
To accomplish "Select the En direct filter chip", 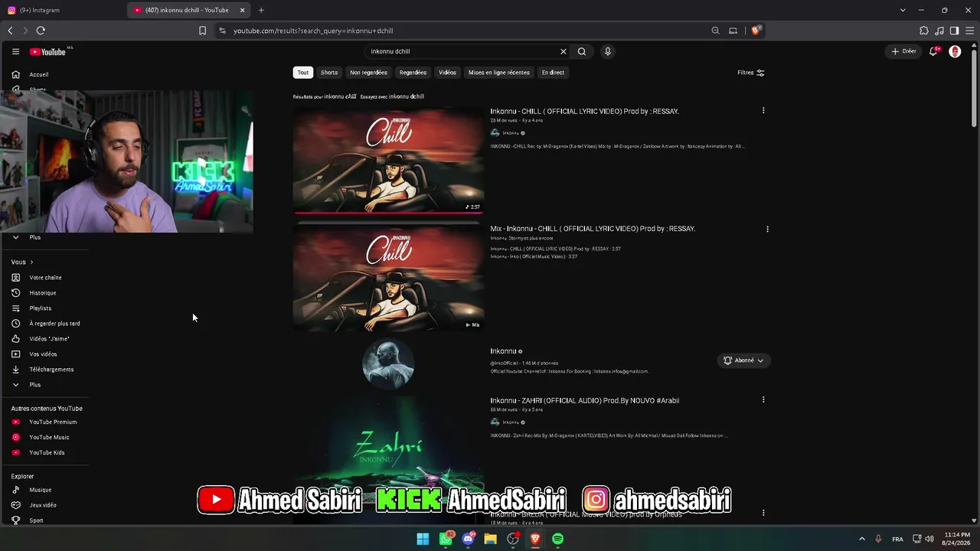I will tap(553, 73).
